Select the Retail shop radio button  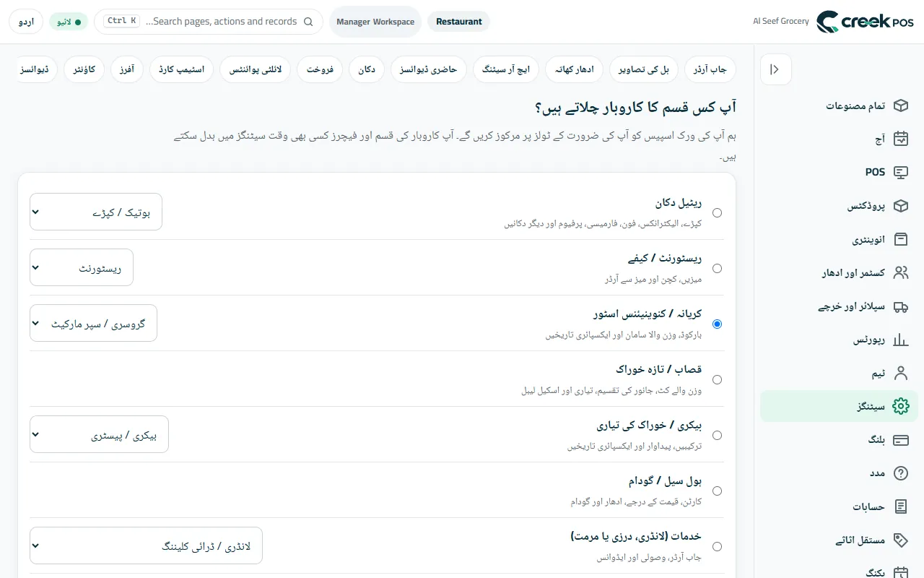(x=717, y=212)
